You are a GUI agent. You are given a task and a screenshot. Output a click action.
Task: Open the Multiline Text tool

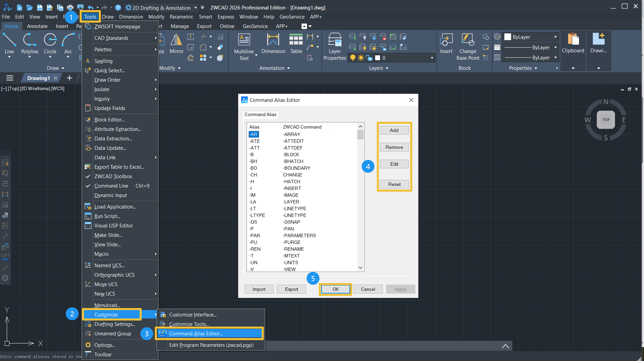(244, 40)
